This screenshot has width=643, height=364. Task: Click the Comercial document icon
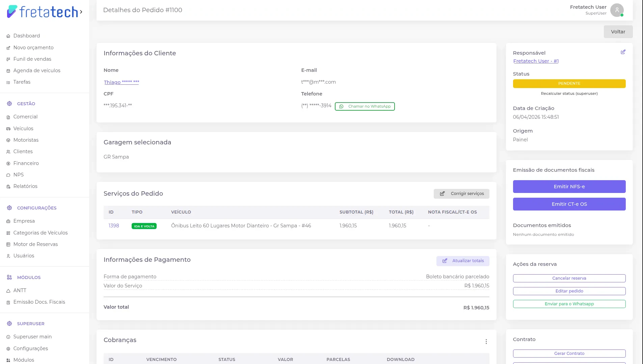8,117
